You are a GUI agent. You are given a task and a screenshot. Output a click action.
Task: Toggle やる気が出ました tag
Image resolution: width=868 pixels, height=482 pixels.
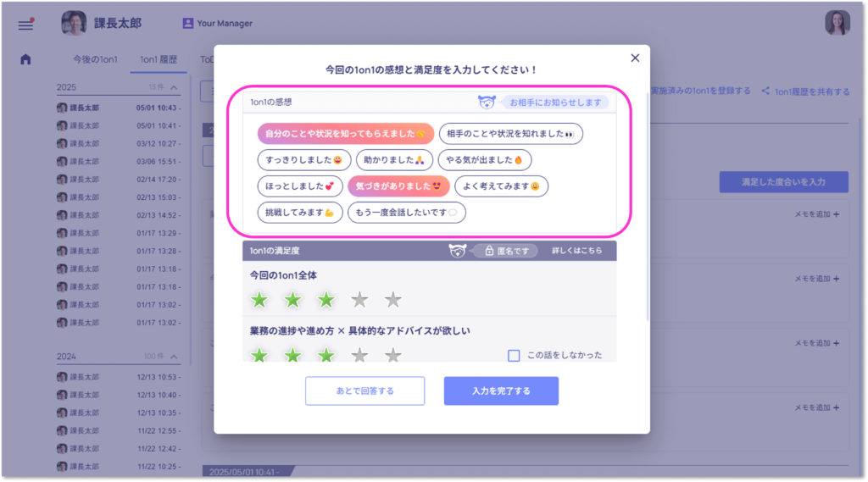coord(484,160)
